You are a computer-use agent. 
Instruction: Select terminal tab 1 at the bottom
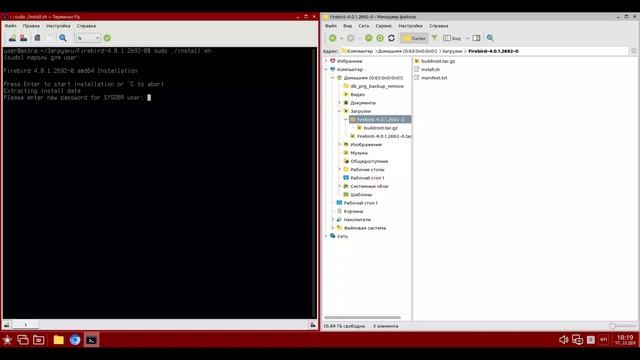tap(25, 325)
